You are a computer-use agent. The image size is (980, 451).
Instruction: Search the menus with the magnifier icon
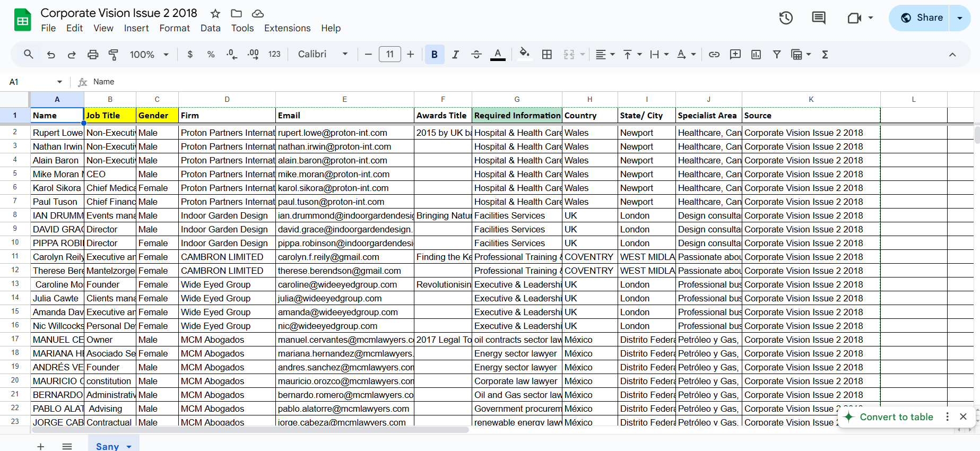[x=29, y=54]
